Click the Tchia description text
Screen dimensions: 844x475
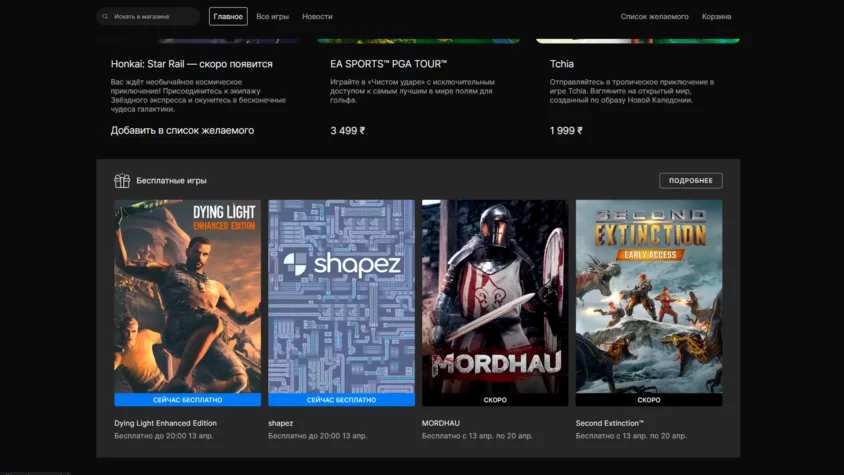tap(631, 91)
